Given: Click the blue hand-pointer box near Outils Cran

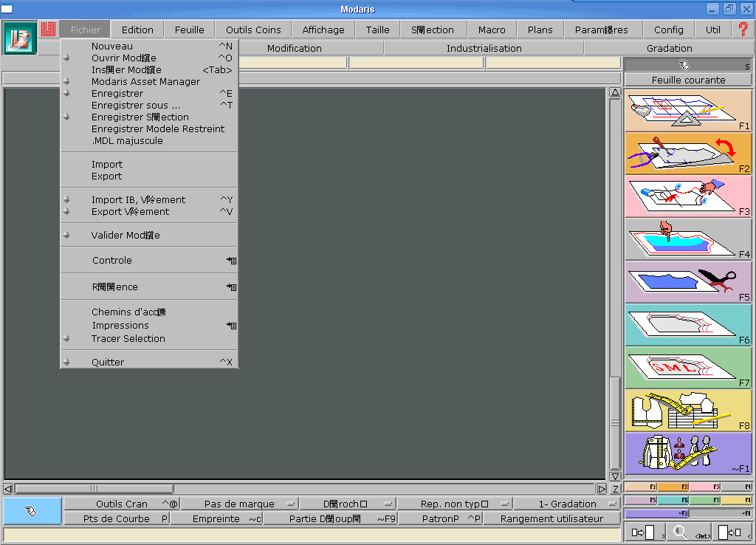Looking at the screenshot, I should 32,511.
